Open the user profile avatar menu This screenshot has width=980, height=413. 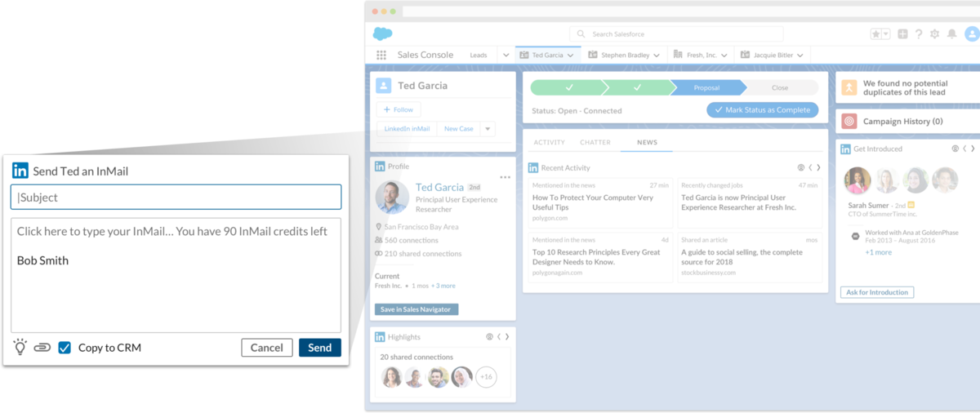(x=972, y=34)
